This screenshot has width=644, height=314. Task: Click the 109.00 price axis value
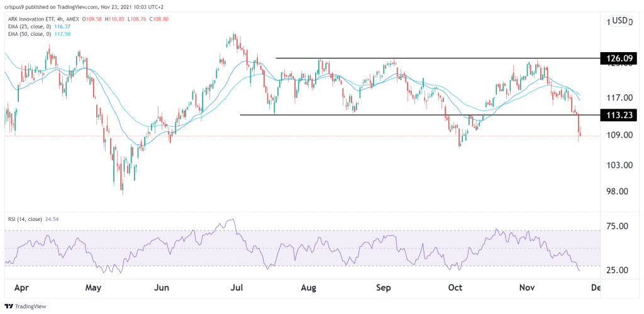coord(620,135)
